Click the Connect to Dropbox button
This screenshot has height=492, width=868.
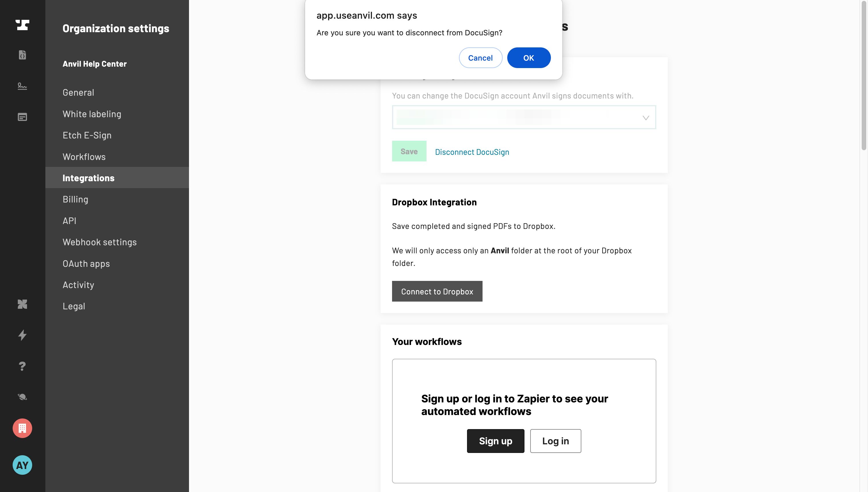pyautogui.click(x=437, y=291)
